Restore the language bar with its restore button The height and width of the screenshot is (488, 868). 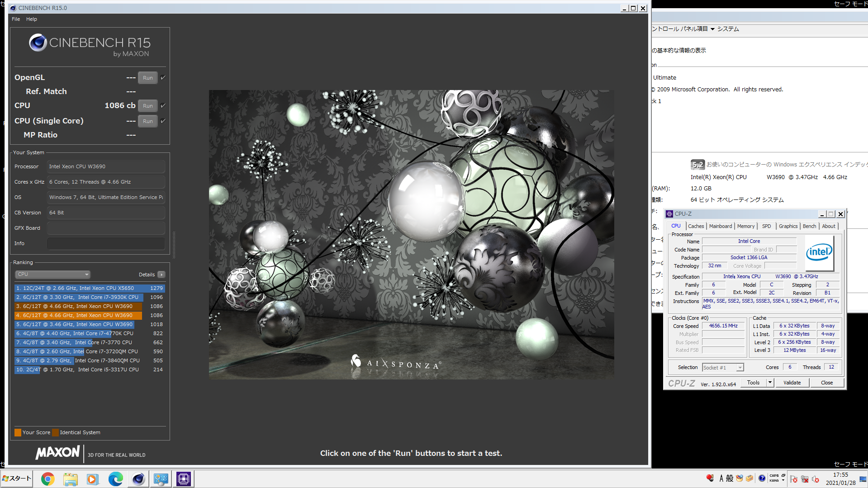783,476
